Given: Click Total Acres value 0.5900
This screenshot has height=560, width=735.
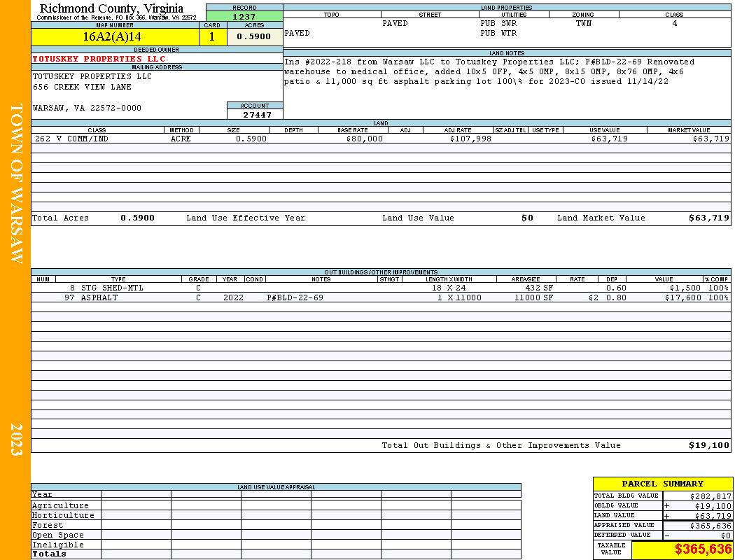Looking at the screenshot, I should pos(137,218).
